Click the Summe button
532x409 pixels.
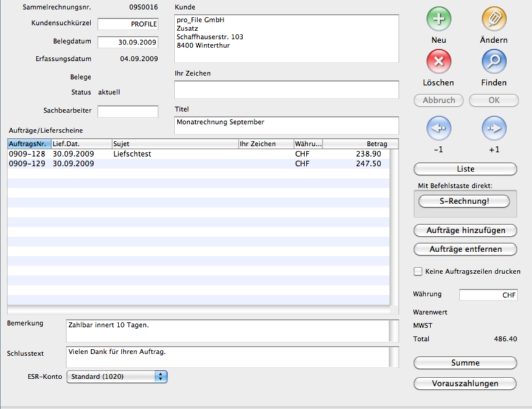pos(465,363)
